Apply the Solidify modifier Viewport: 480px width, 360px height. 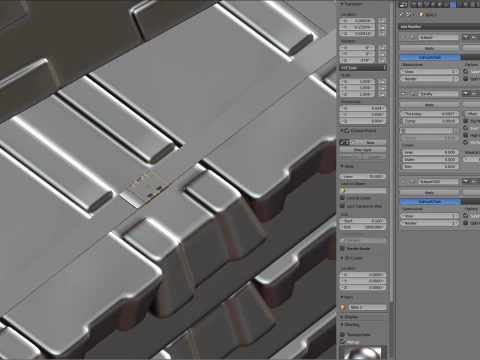point(430,105)
